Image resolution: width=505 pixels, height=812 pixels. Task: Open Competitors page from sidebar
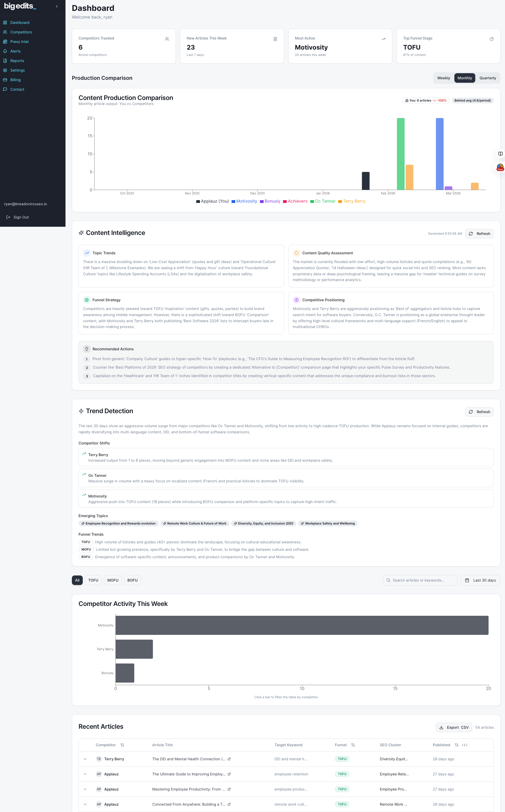coord(21,32)
